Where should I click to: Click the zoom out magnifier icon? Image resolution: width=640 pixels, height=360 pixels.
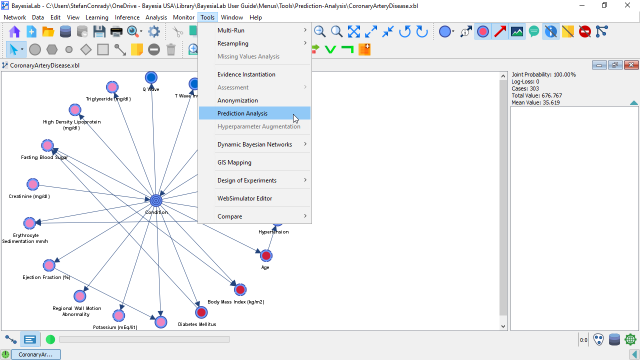320,31
